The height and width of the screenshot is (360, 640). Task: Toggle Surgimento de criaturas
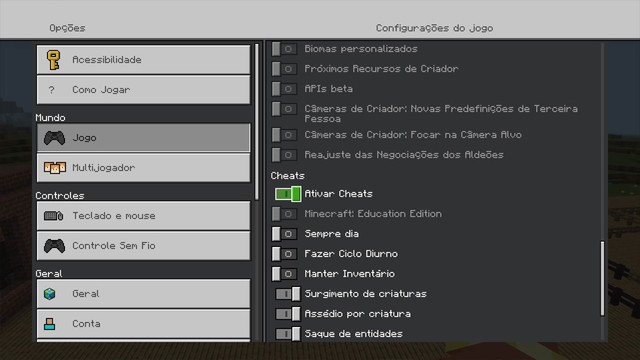coord(288,294)
